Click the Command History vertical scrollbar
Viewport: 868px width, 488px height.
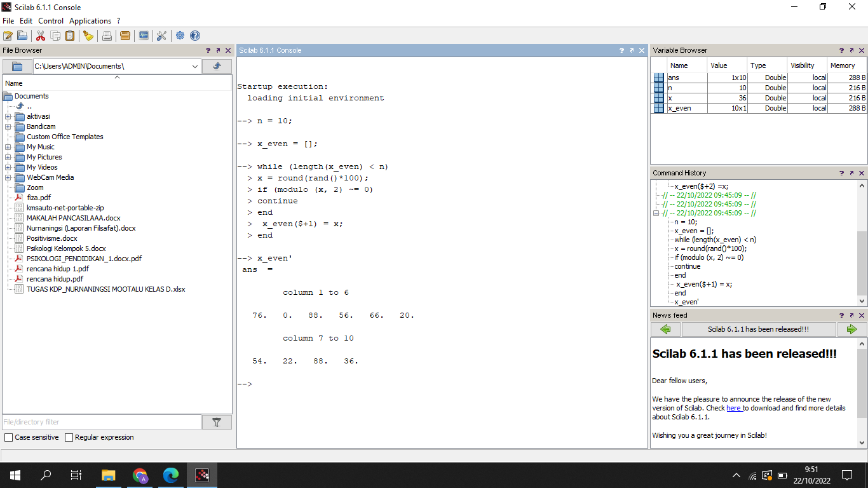pos(862,242)
